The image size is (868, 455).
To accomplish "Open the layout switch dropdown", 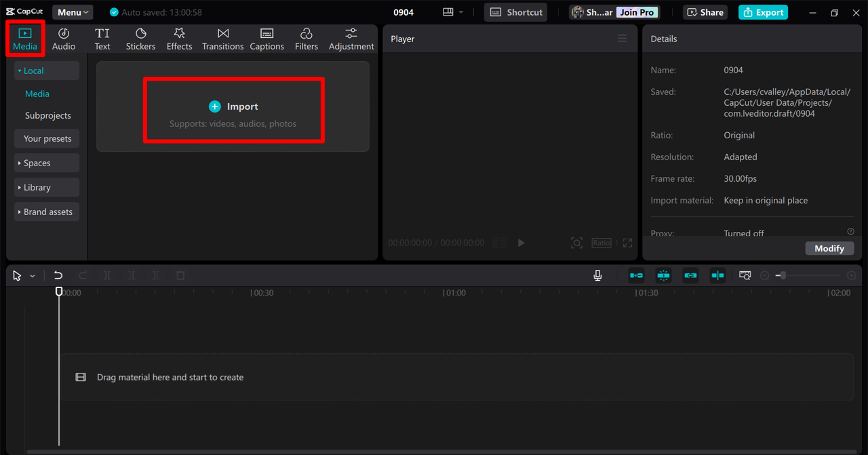I will [x=453, y=12].
